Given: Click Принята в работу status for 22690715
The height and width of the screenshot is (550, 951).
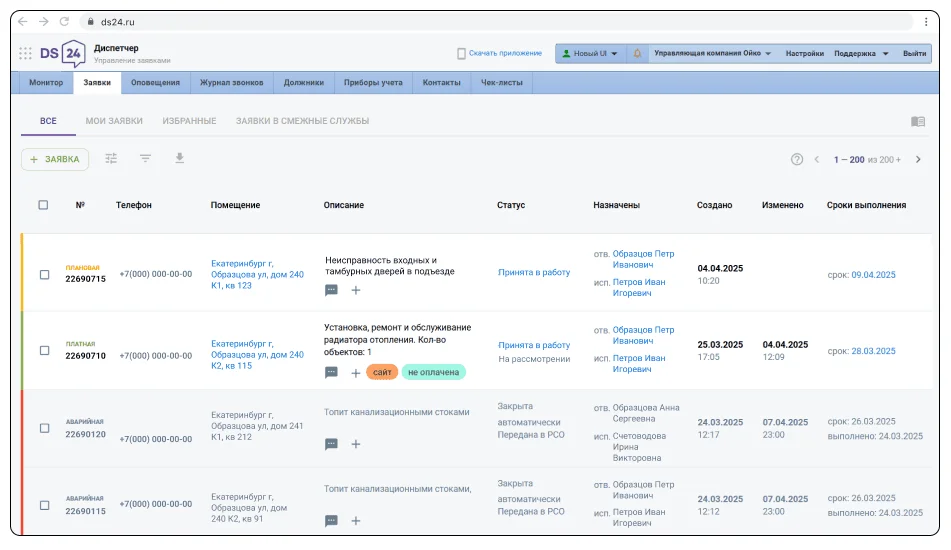Looking at the screenshot, I should point(534,272).
